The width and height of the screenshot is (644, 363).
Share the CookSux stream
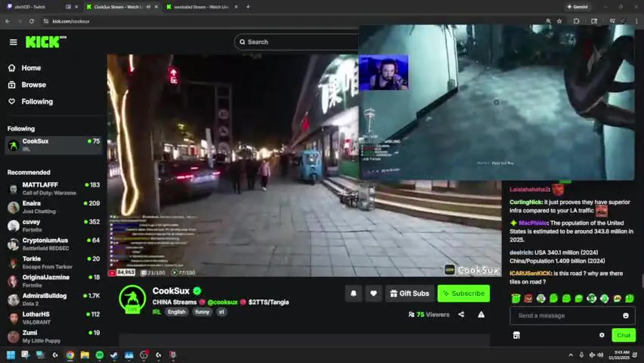(461, 315)
